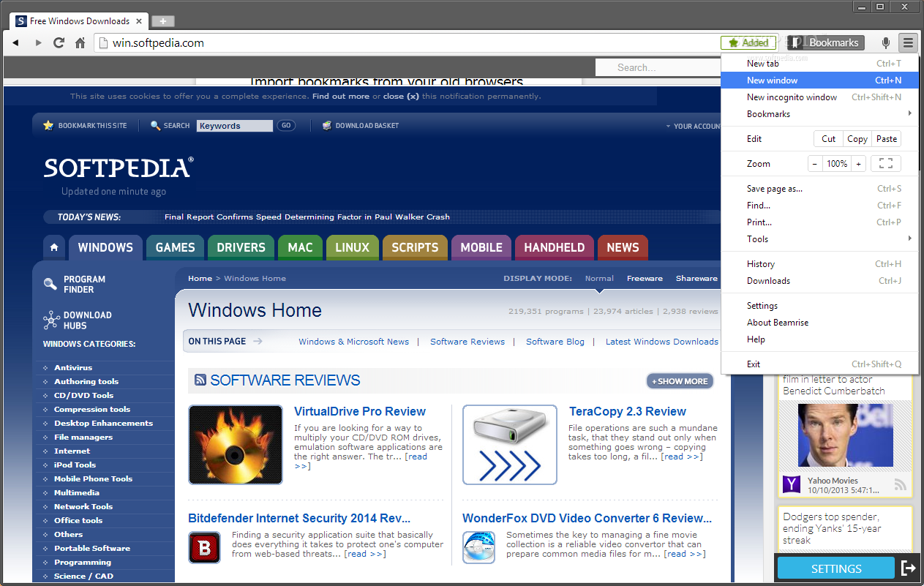The height and width of the screenshot is (586, 924).
Task: Click the voice search microphone icon
Action: pyautogui.click(x=886, y=43)
